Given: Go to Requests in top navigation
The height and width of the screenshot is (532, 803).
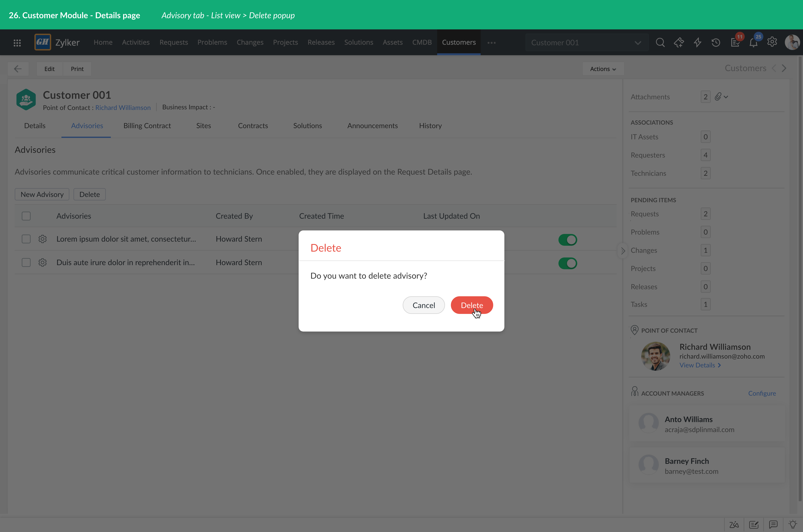Looking at the screenshot, I should pos(174,42).
